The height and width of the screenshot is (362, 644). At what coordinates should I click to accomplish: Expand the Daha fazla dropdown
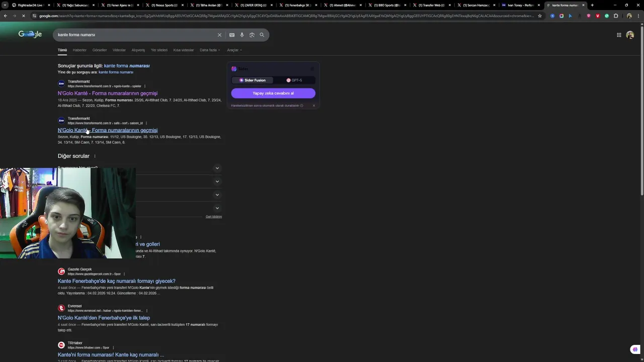[210, 50]
